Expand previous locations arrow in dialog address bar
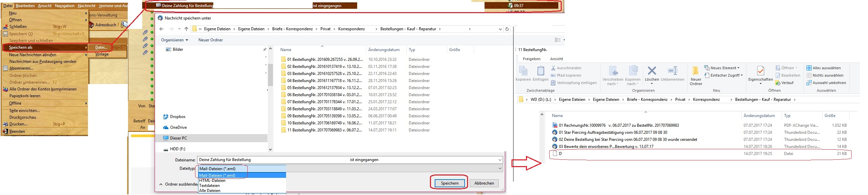 [500, 29]
